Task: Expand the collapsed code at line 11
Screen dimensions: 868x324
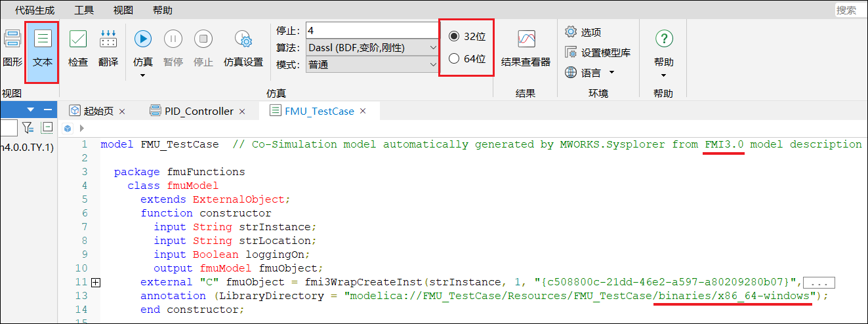Action: point(96,282)
